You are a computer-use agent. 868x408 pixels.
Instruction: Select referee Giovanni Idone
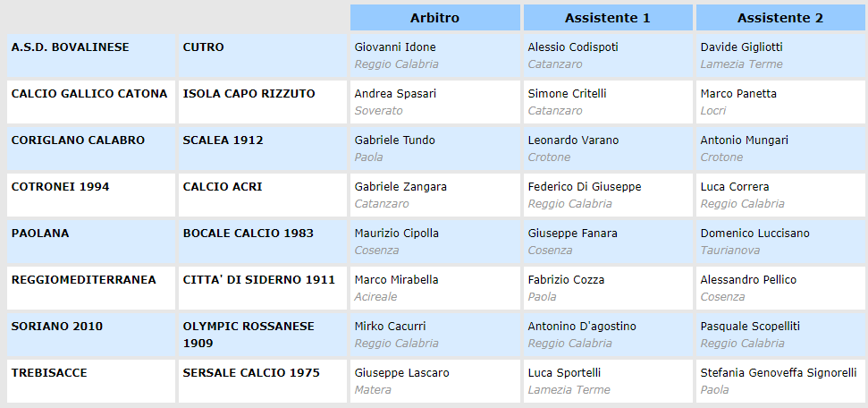[x=395, y=47]
